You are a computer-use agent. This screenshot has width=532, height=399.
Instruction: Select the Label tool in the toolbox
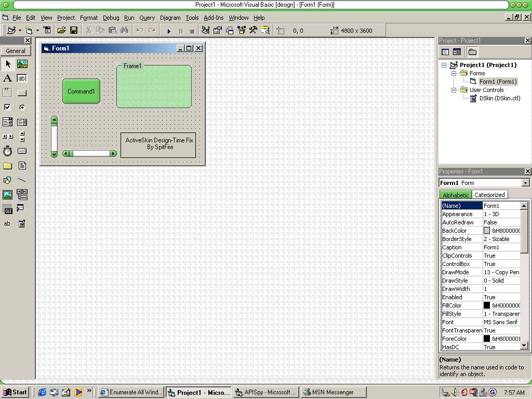click(7, 78)
